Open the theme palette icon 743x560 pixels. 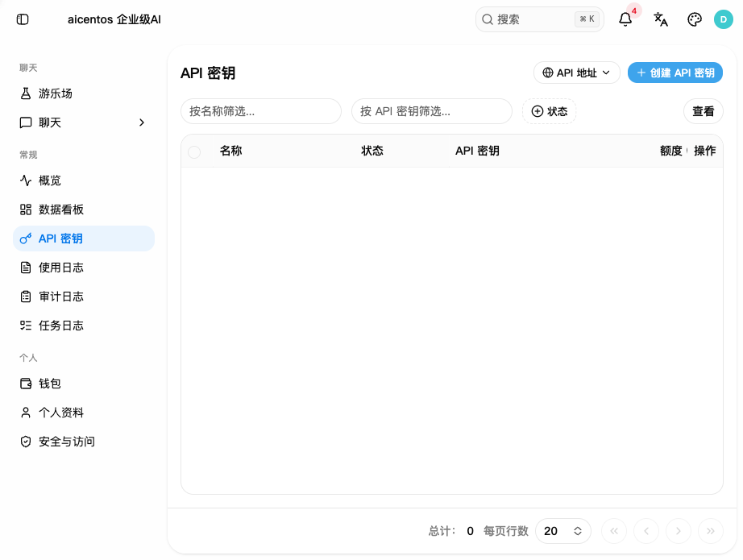click(694, 19)
